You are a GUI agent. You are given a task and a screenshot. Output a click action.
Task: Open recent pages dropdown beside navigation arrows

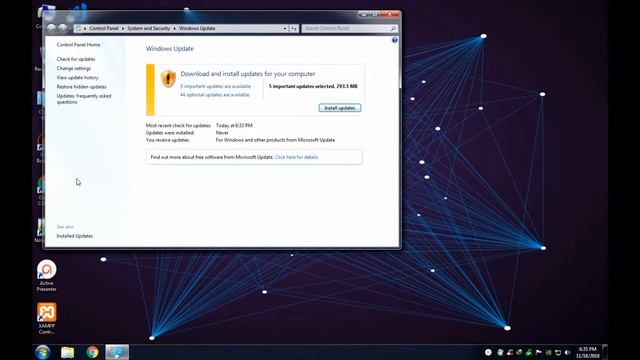point(70,29)
